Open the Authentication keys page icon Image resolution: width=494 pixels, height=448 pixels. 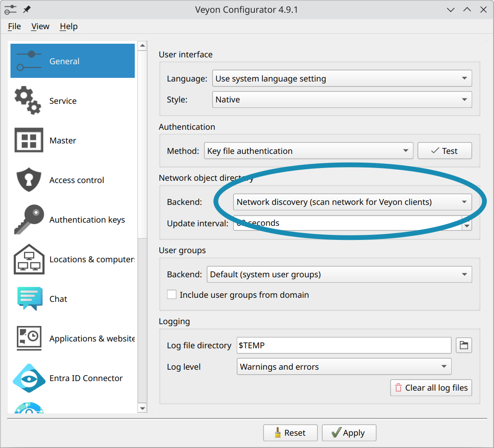[29, 219]
